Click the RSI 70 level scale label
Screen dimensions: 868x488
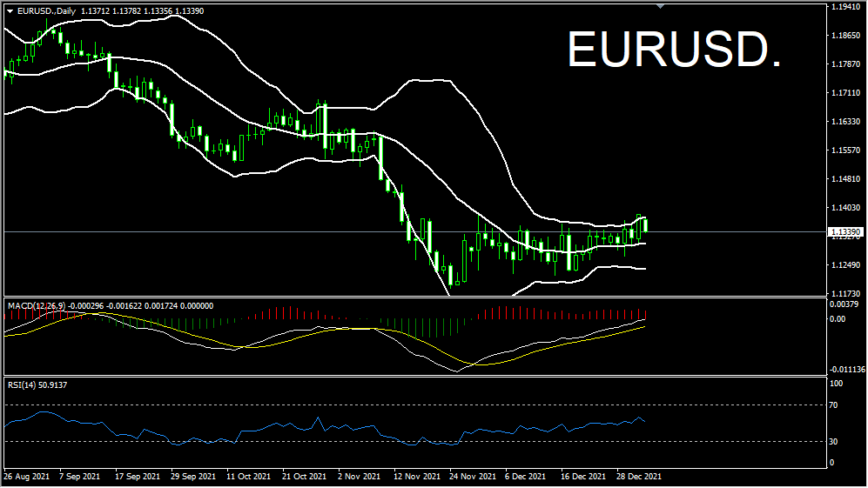click(836, 405)
